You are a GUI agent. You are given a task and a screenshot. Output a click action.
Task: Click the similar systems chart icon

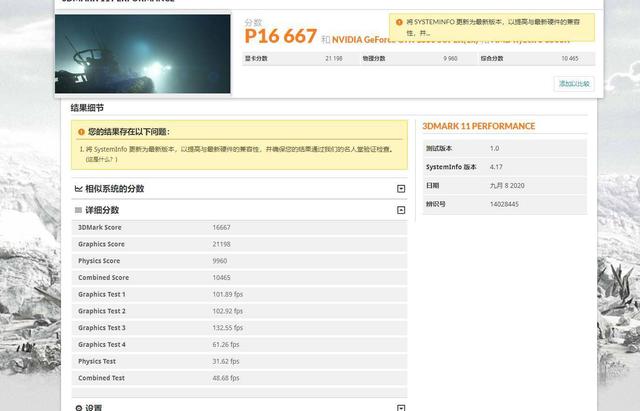click(x=79, y=189)
